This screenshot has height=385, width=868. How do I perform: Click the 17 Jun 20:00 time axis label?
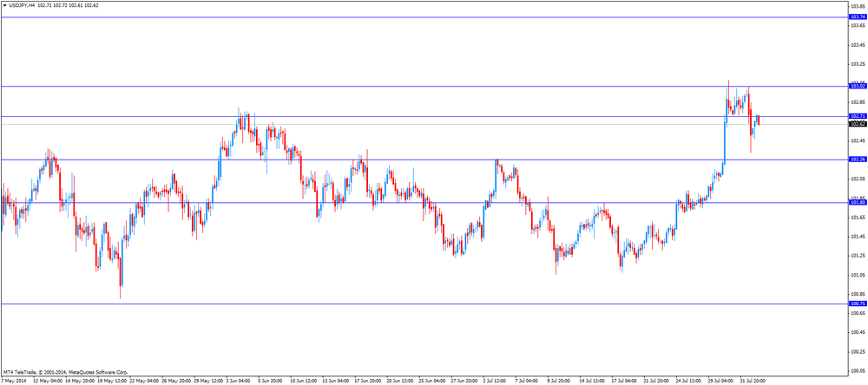point(369,382)
